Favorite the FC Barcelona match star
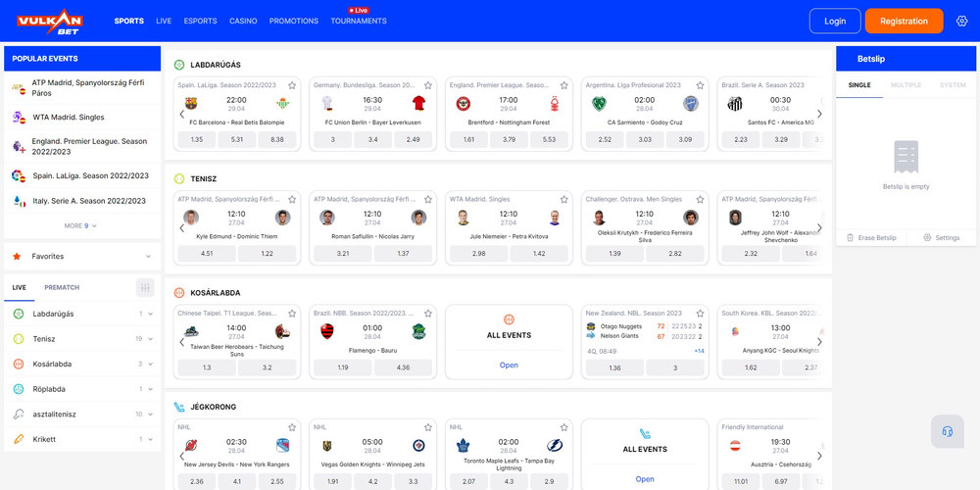The image size is (980, 490). click(292, 85)
